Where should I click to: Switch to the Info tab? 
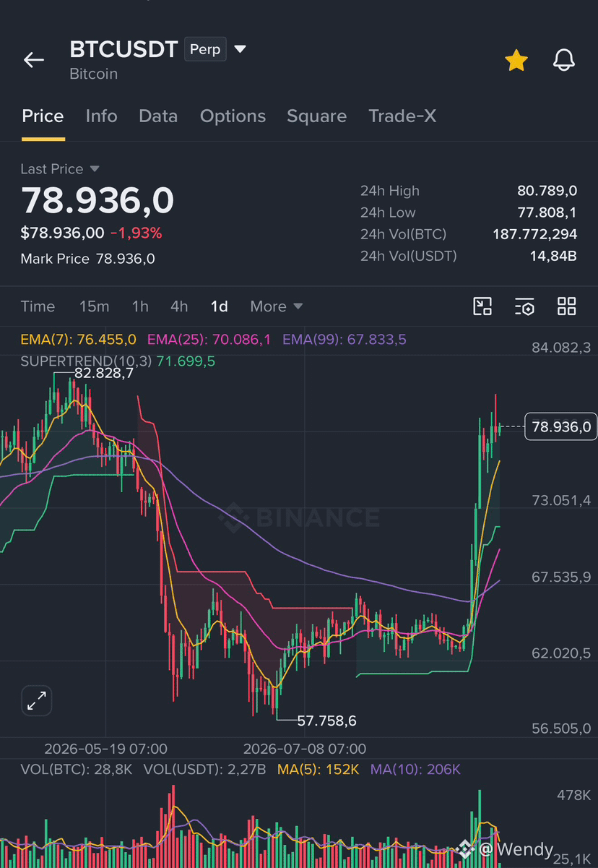tap(101, 116)
